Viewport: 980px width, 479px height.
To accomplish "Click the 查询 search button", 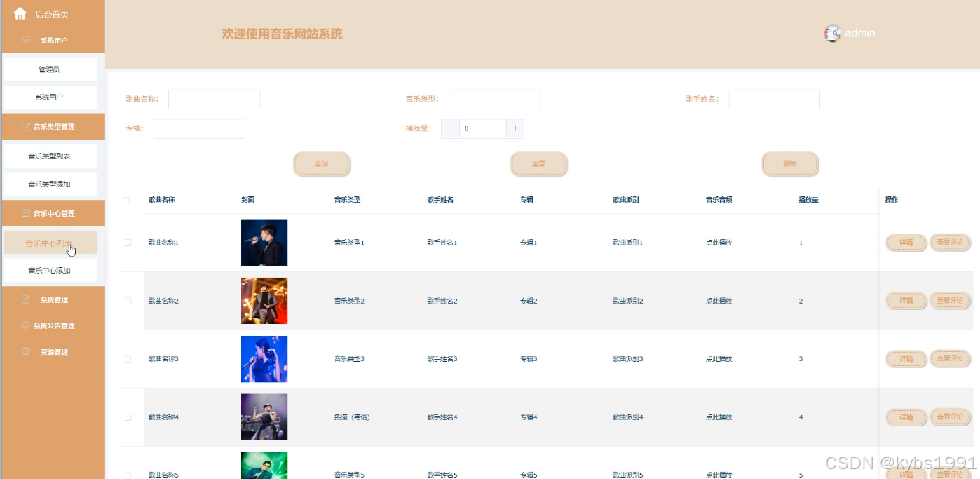I will (x=322, y=163).
